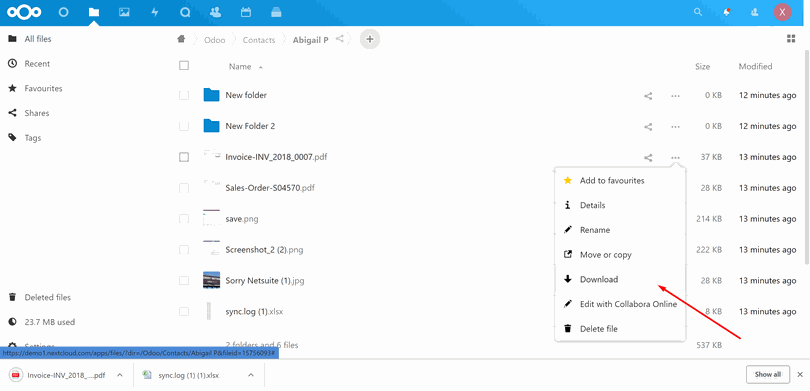Select checkbox for Invoice-INV_2018_0007.pdf

coord(184,157)
